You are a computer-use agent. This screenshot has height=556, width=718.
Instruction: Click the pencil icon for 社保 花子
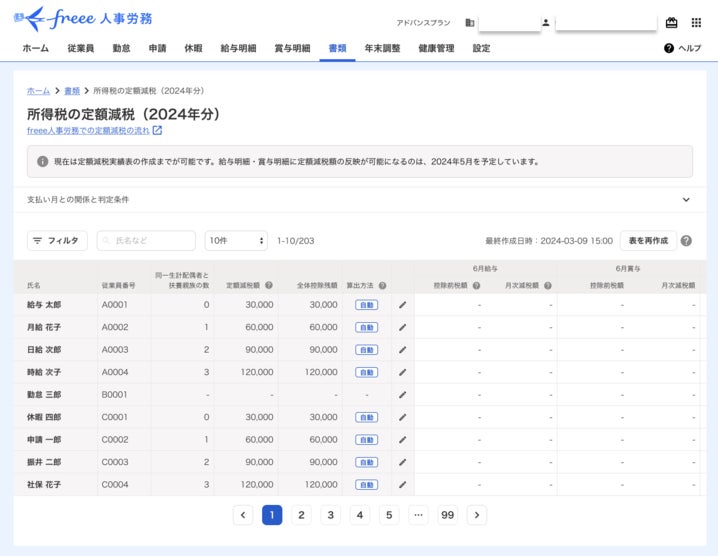(402, 485)
